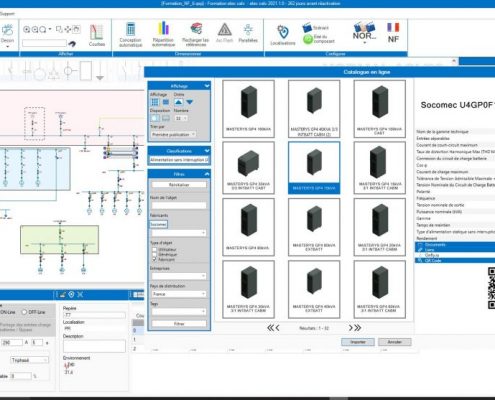The height and width of the screenshot is (400, 495).
Task: Click Recharger les références books icon
Action: click(x=196, y=34)
